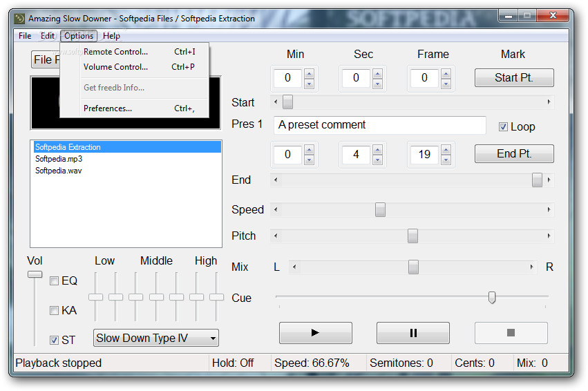The image size is (588, 391).
Task: Click the Start slider thumb
Action: 287,102
